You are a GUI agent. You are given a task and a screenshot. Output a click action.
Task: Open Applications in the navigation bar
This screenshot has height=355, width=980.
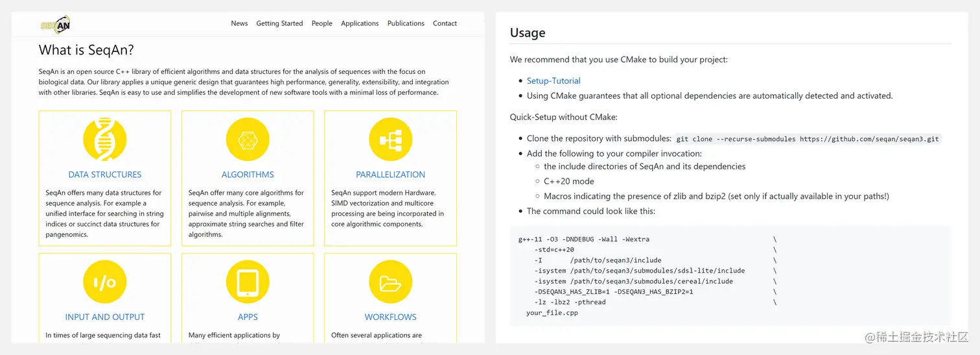(x=360, y=23)
